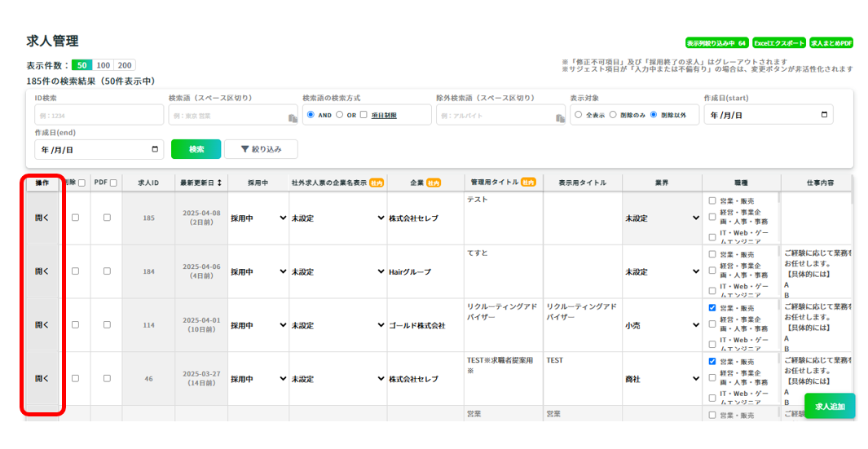Image resolution: width=868 pixels, height=449 pixels.
Task: Show 50 results per page
Action: coord(82,65)
